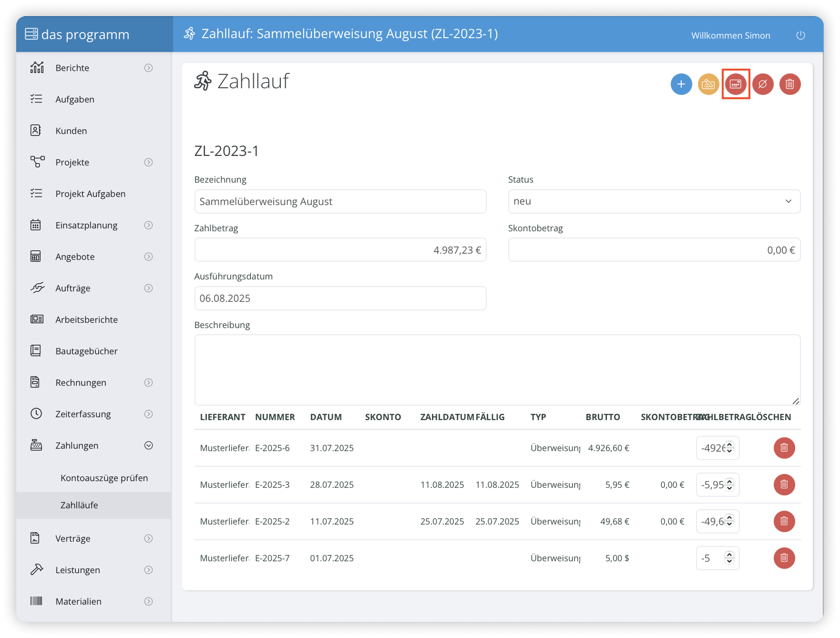This screenshot has height=638, width=840.
Task: Open the Materialien menu entry
Action: pos(78,601)
